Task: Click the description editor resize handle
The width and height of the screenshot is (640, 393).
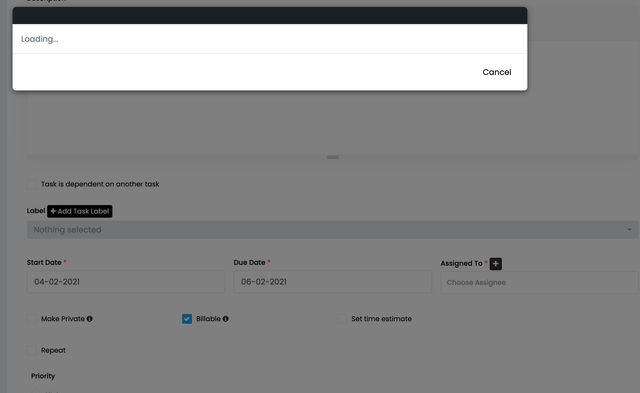Action: (x=333, y=157)
